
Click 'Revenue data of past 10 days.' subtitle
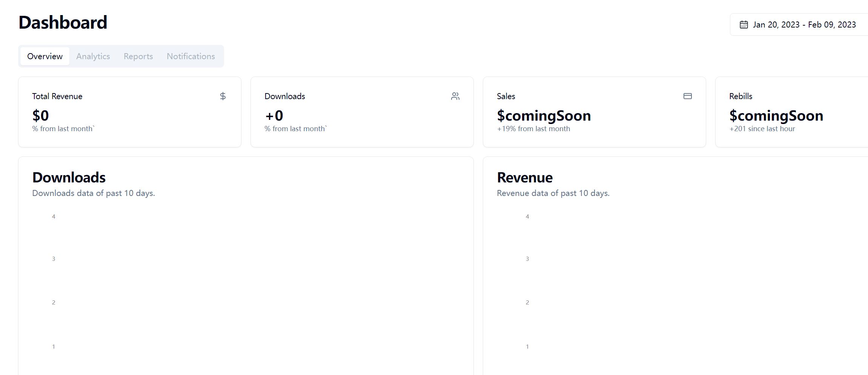click(x=553, y=193)
